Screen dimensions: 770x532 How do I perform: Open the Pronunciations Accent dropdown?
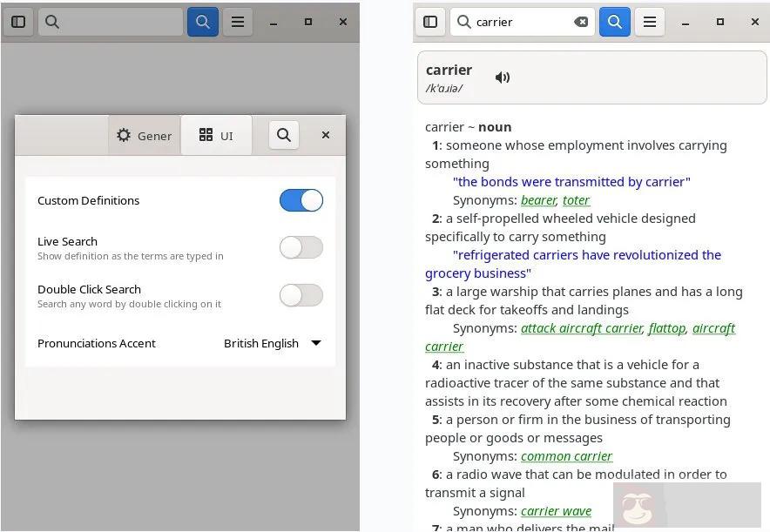pos(273,343)
